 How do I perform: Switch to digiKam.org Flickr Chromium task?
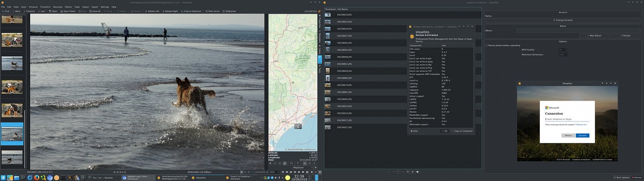(138, 177)
